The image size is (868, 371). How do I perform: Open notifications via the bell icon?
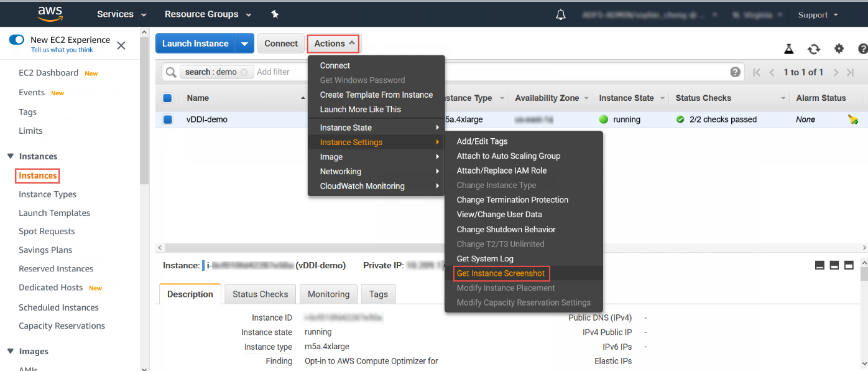click(560, 14)
